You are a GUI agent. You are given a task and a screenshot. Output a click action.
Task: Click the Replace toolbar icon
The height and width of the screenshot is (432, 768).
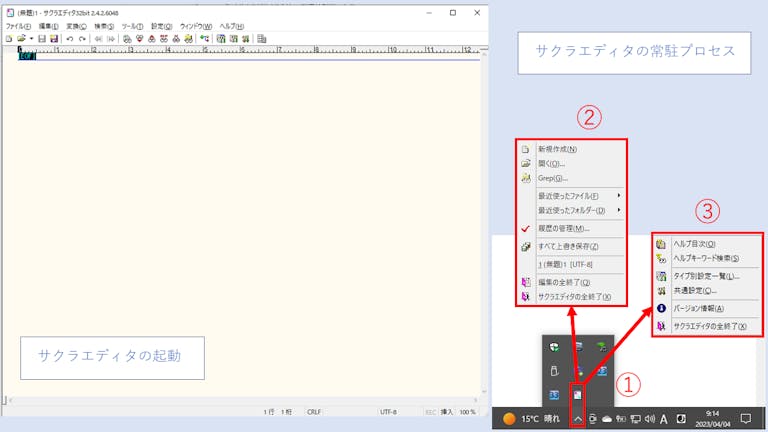pyautogui.click(x=164, y=39)
